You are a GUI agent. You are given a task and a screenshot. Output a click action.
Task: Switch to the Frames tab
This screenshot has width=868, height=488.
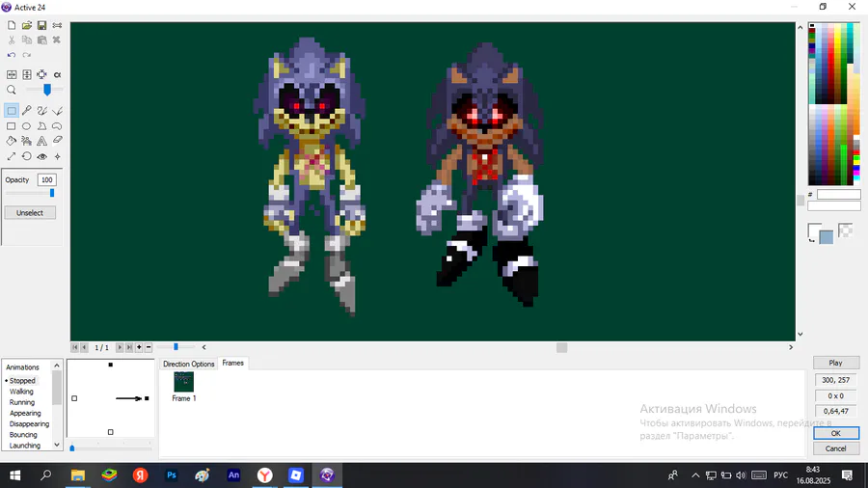233,363
